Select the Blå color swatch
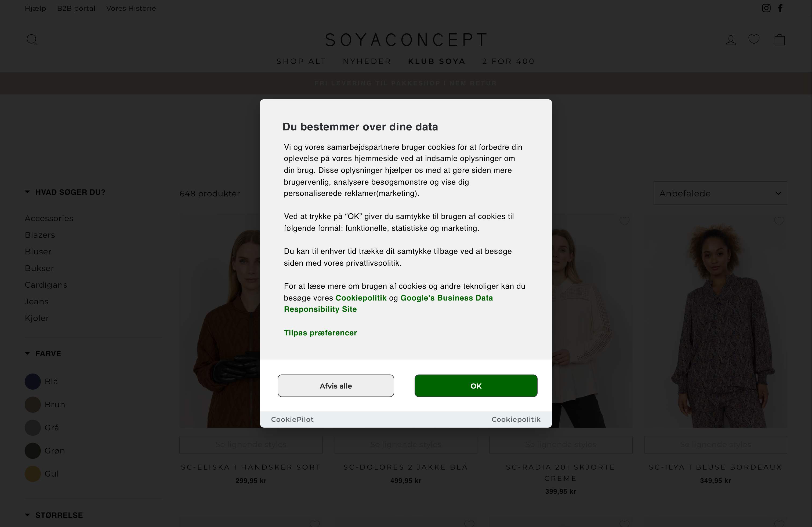Viewport: 812px width, 527px height. (x=33, y=382)
